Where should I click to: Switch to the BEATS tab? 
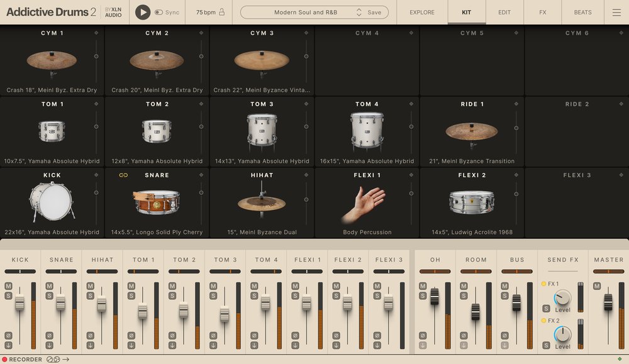tap(582, 12)
